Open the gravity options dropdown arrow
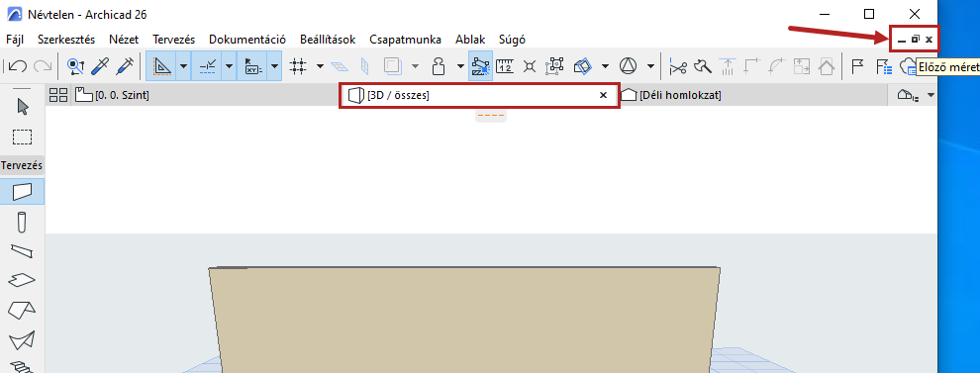This screenshot has width=980, height=373. pos(460,65)
